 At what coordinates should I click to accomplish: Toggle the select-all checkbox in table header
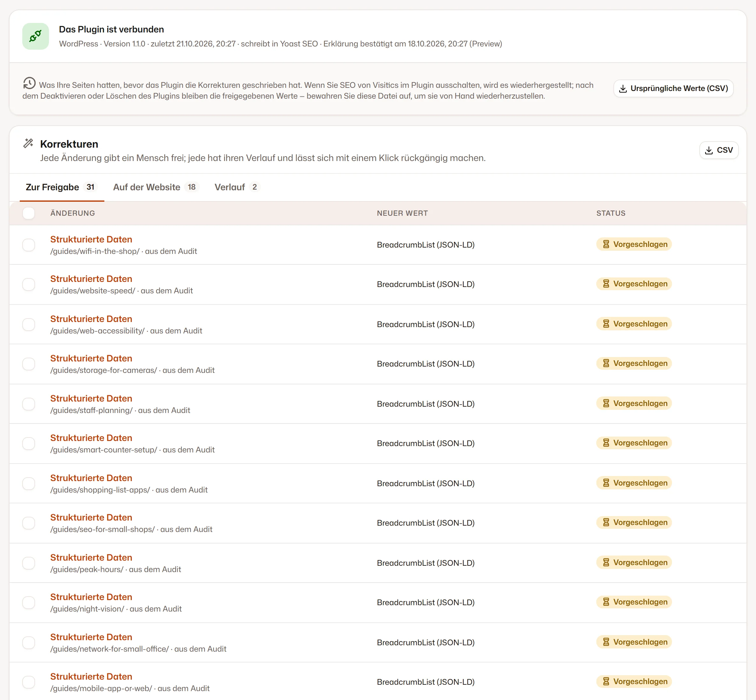(x=29, y=213)
